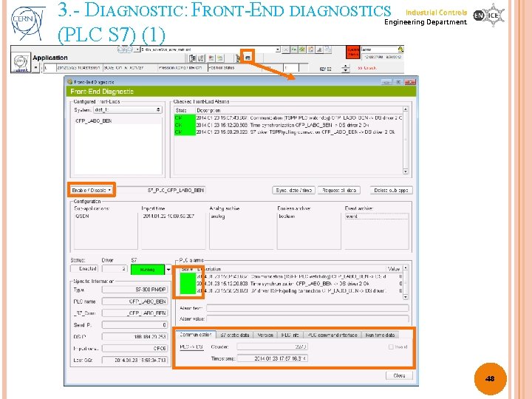Switch to the S7 static data tab
Screen dimensions: 532x399
coord(235,335)
